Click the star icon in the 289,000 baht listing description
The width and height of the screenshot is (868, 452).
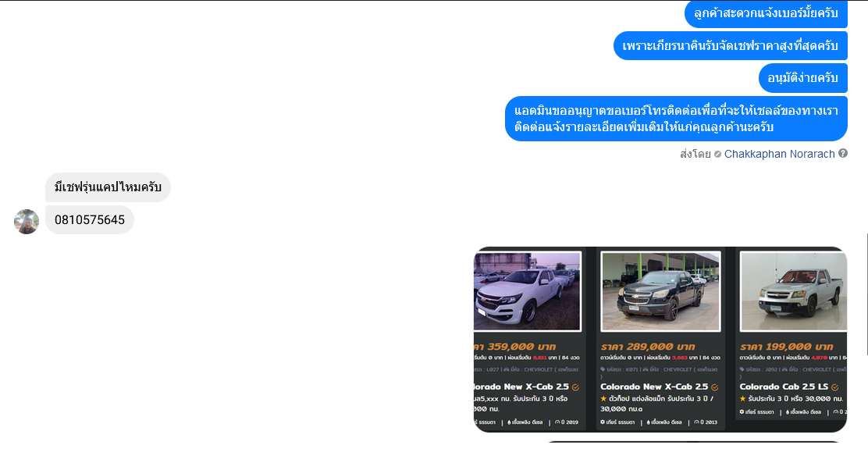coord(603,399)
